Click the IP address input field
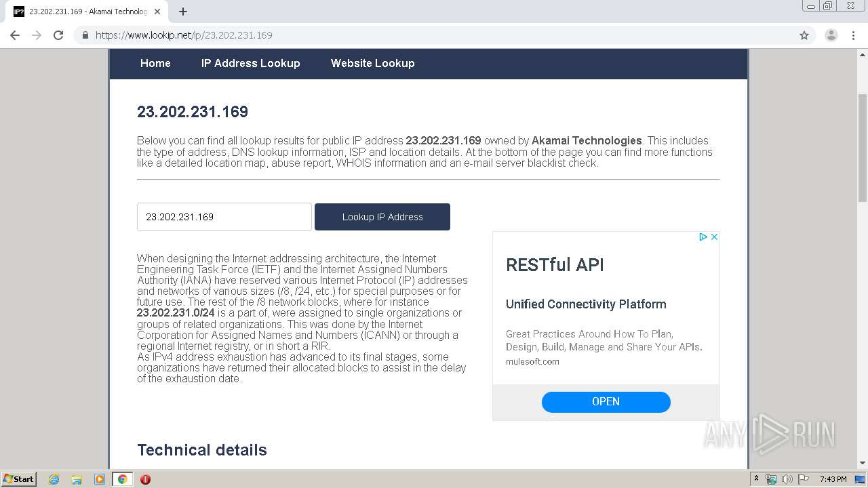868x488 pixels. (x=224, y=217)
